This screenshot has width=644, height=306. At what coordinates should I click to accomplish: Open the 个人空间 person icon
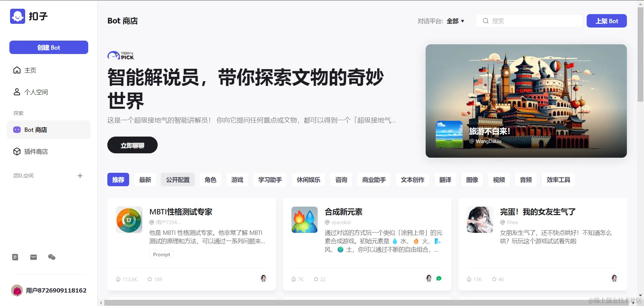[17, 92]
